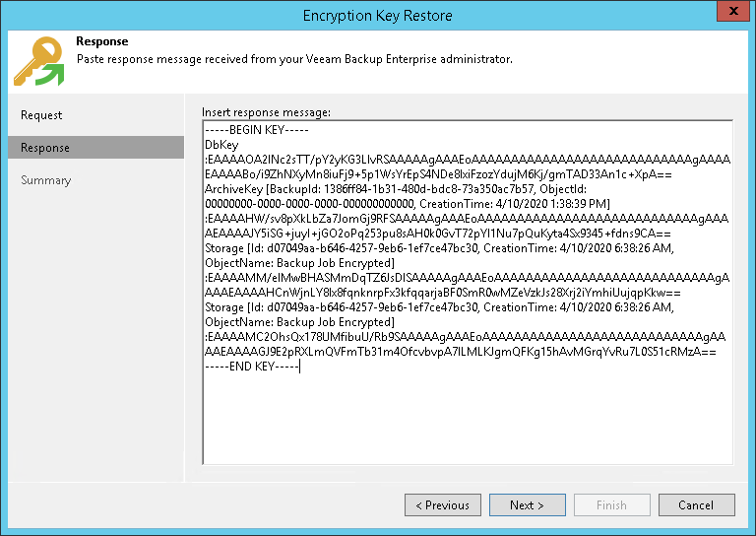Go to the Request step
This screenshot has width=756, height=536.
[x=41, y=115]
